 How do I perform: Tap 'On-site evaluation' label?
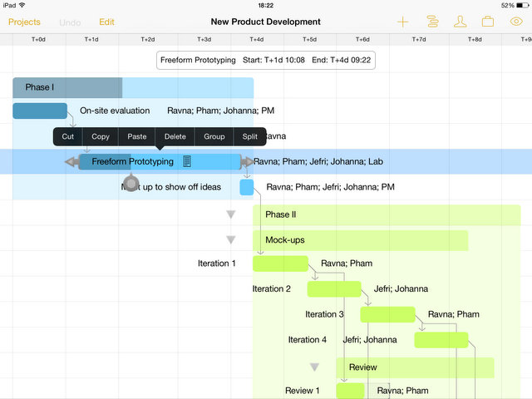115,111
